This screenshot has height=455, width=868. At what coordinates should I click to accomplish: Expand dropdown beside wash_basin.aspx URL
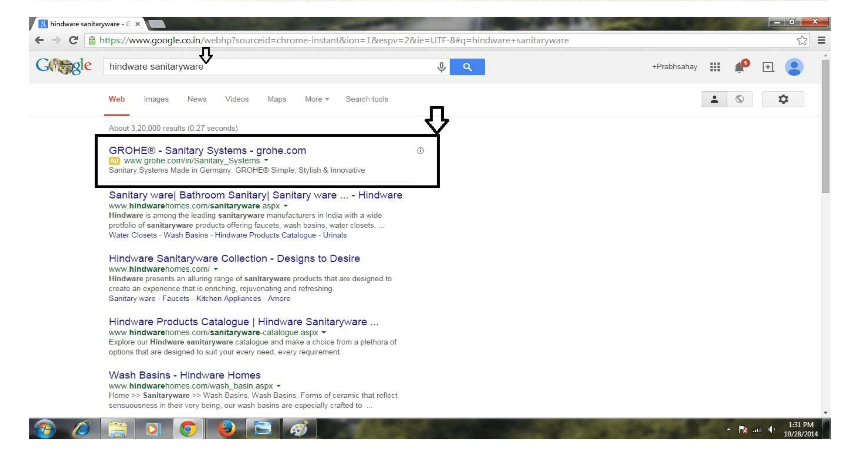pyautogui.click(x=279, y=386)
